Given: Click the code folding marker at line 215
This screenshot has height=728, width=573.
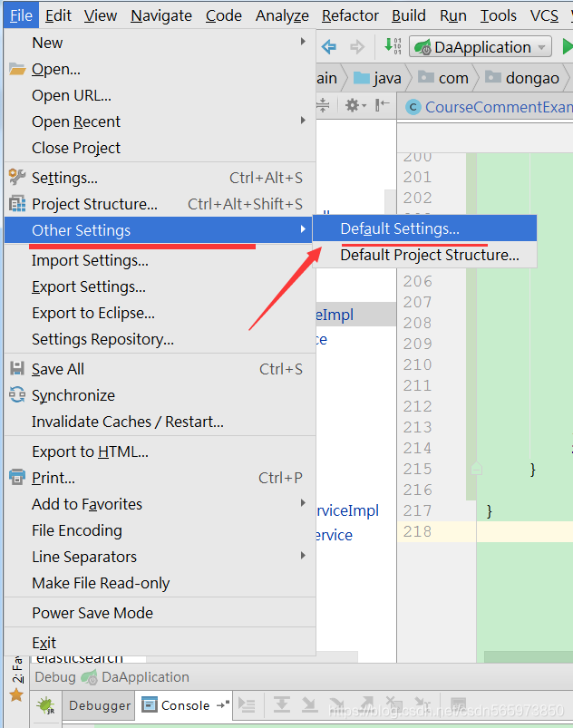Looking at the screenshot, I should [476, 468].
